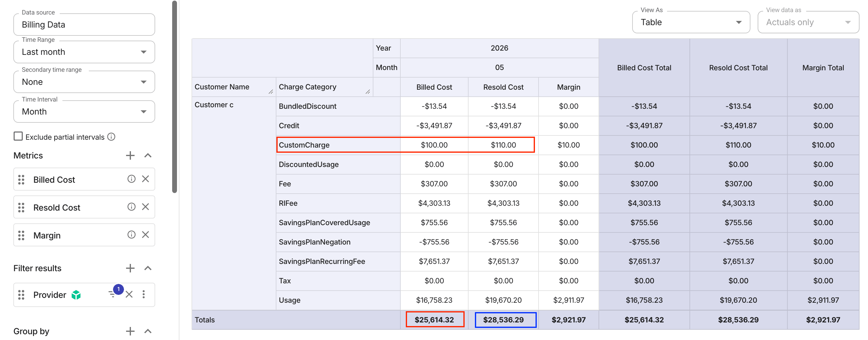Click Customer Name column resize handle
Viewport: 868px width, 340px height.
click(271, 92)
